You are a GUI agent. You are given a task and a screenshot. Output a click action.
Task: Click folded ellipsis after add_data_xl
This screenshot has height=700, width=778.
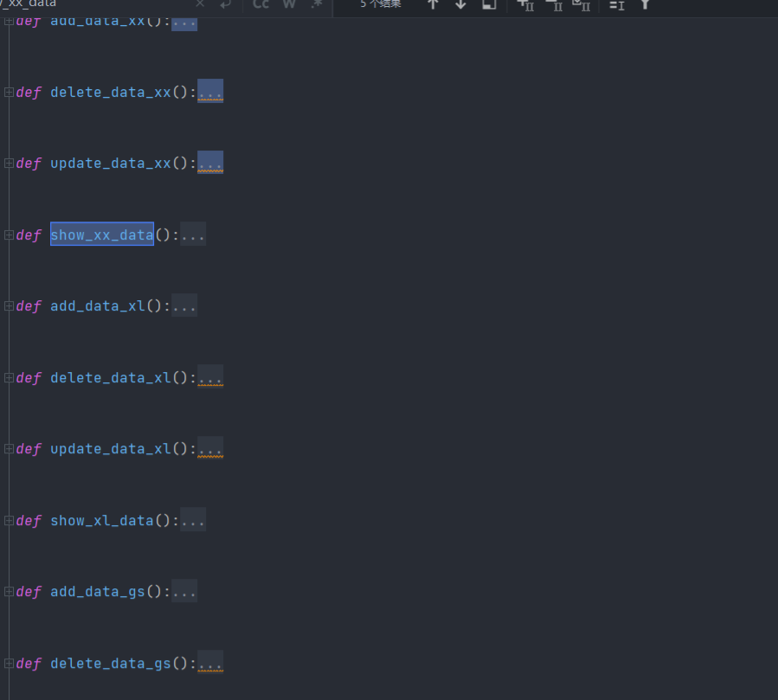(184, 305)
